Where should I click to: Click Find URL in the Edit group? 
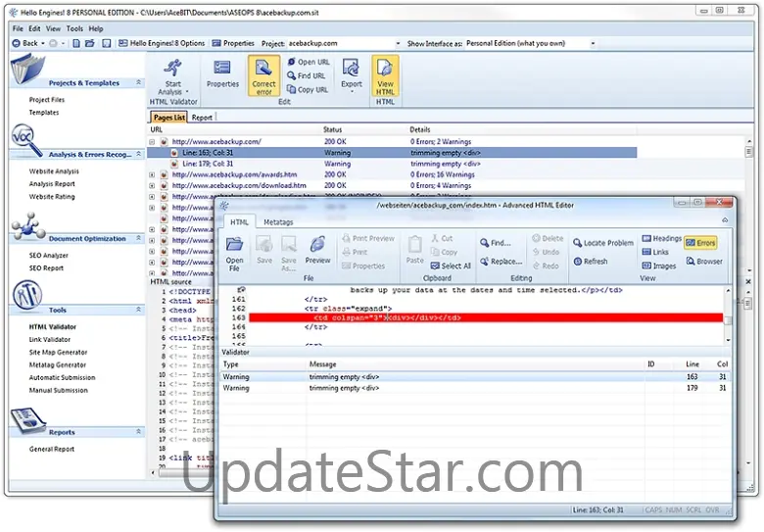(306, 75)
